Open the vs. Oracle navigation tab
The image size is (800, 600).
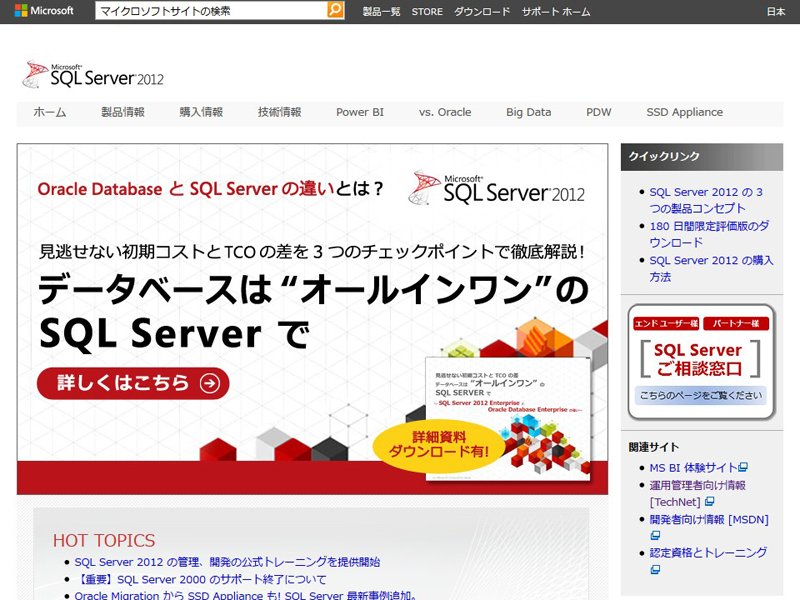pos(445,112)
